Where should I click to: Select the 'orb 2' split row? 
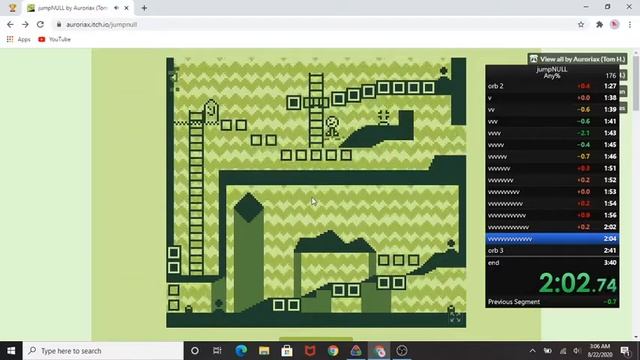552,86
